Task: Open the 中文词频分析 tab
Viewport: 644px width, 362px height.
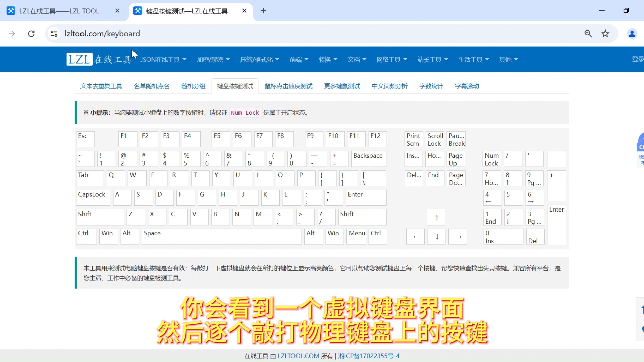Action: [389, 86]
